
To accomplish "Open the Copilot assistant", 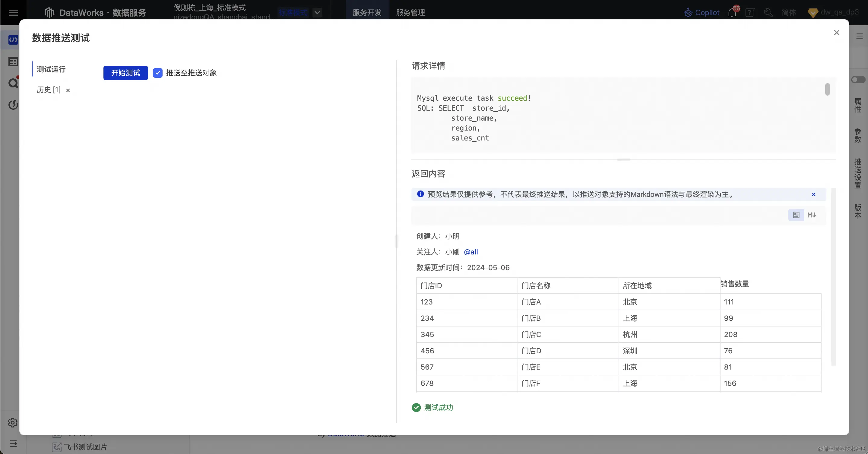I will pos(702,12).
